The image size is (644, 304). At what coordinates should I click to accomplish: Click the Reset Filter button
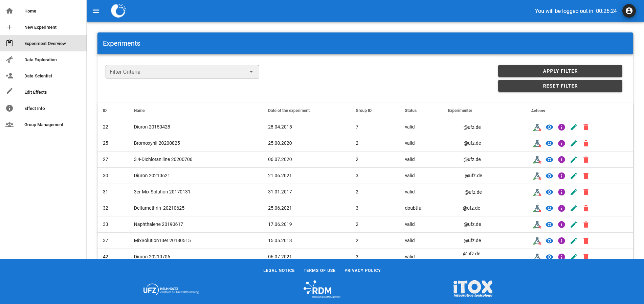coord(560,86)
